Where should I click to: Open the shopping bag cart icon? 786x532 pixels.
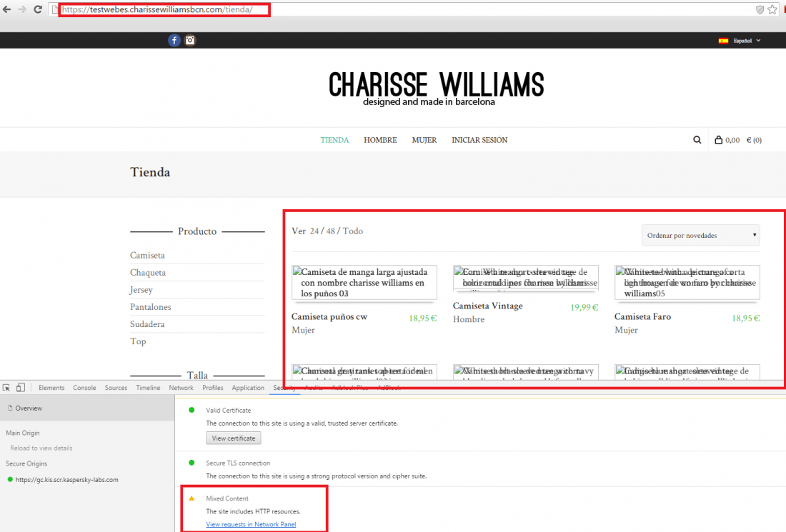pos(718,140)
